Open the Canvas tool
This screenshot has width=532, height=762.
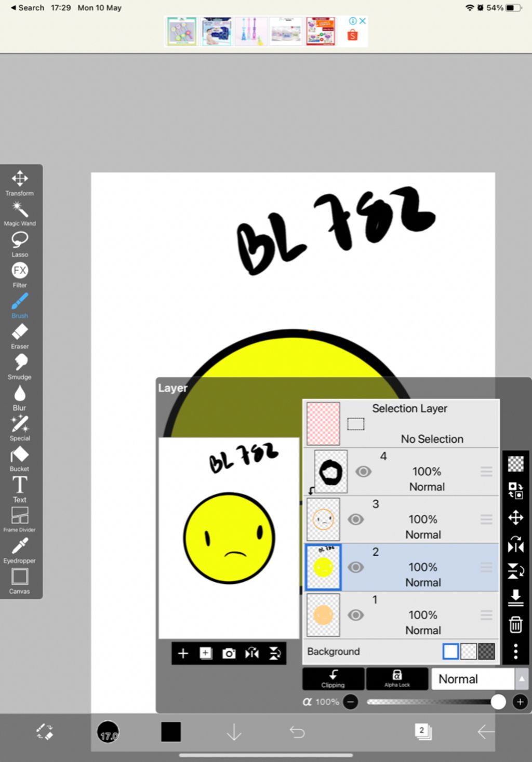click(x=20, y=581)
